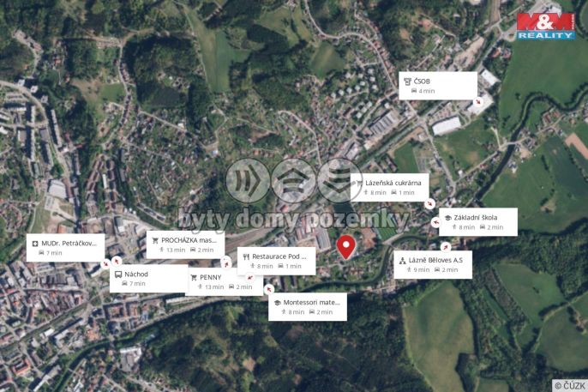The height and width of the screenshot is (392, 588).
Task: Click the red property location pin
Action: coord(345,247)
